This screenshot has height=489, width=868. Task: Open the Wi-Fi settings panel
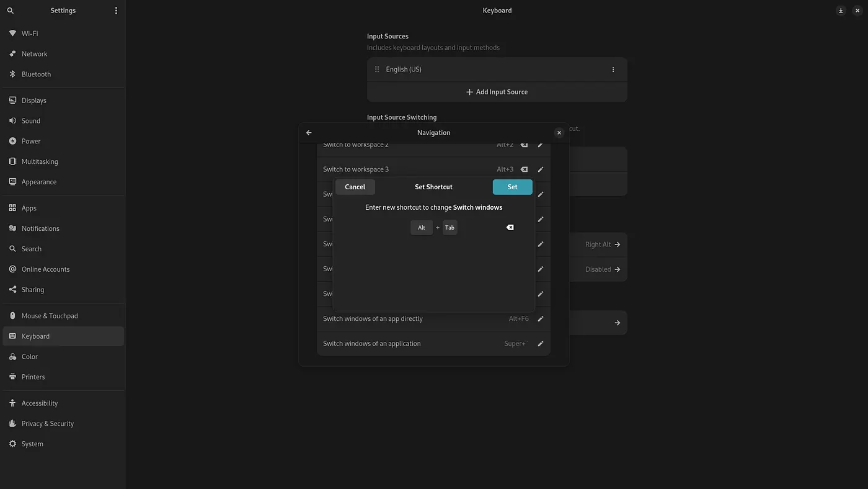[x=63, y=34]
